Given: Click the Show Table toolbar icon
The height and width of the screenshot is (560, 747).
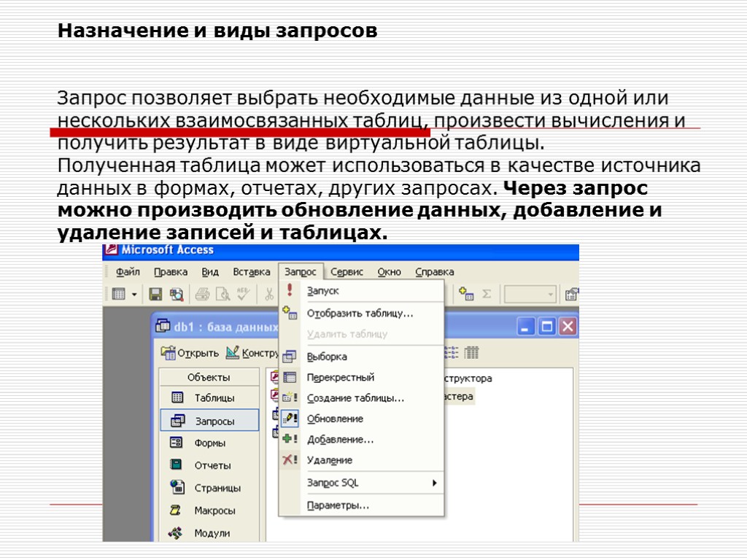Looking at the screenshot, I should click(x=466, y=293).
